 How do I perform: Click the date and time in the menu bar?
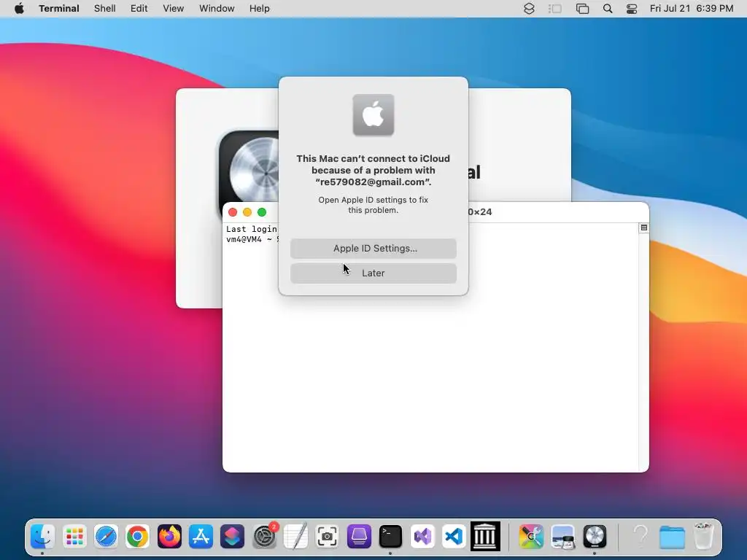[692, 9]
